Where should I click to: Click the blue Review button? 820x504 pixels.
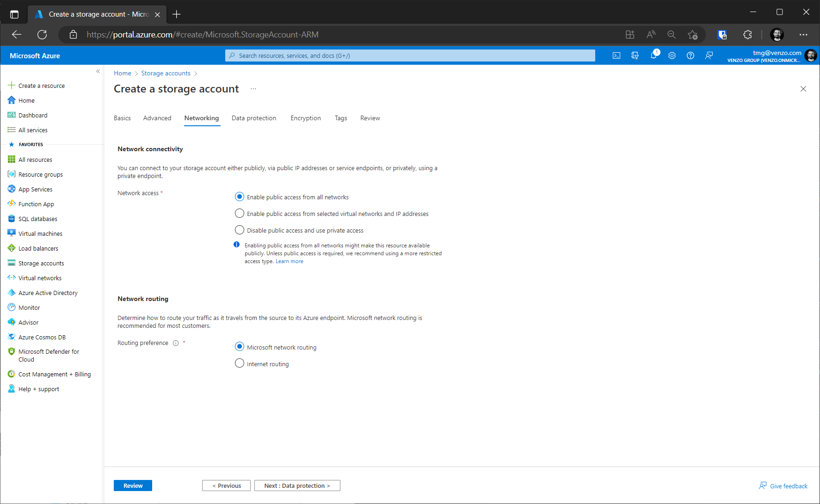pyautogui.click(x=133, y=486)
